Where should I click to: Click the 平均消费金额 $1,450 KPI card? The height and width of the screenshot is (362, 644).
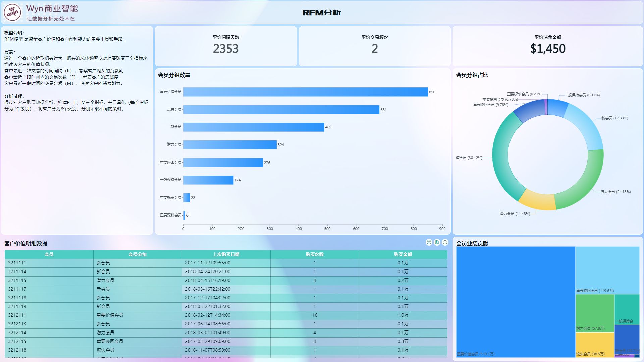point(547,46)
